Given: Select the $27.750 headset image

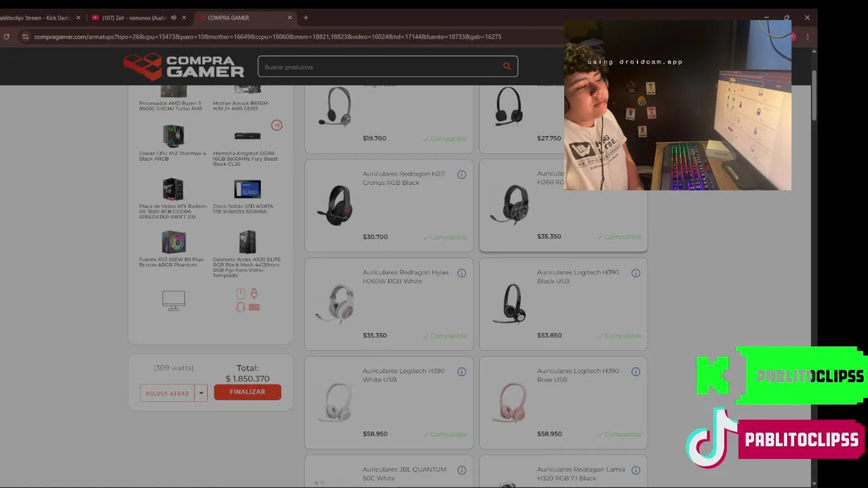Looking at the screenshot, I should pos(509,106).
